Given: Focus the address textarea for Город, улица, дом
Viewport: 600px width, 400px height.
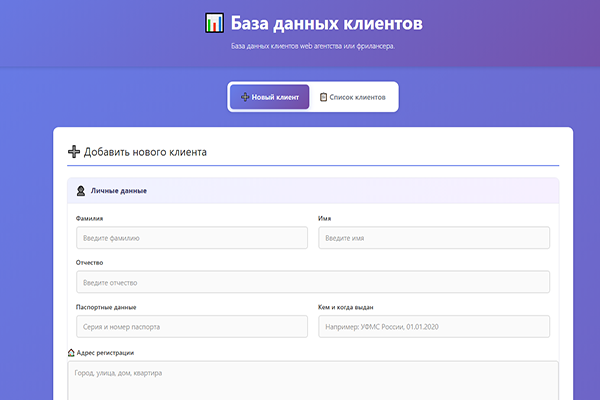Looking at the screenshot, I should pos(312,381).
